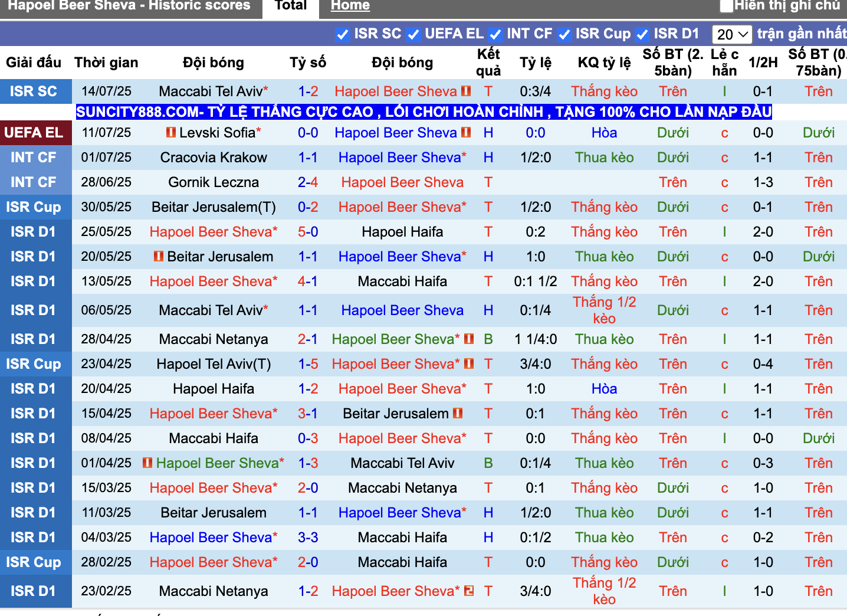Image resolution: width=847 pixels, height=616 pixels.
Task: Click Beitar Jerusalem team on 11/03/25
Action: click(214, 513)
